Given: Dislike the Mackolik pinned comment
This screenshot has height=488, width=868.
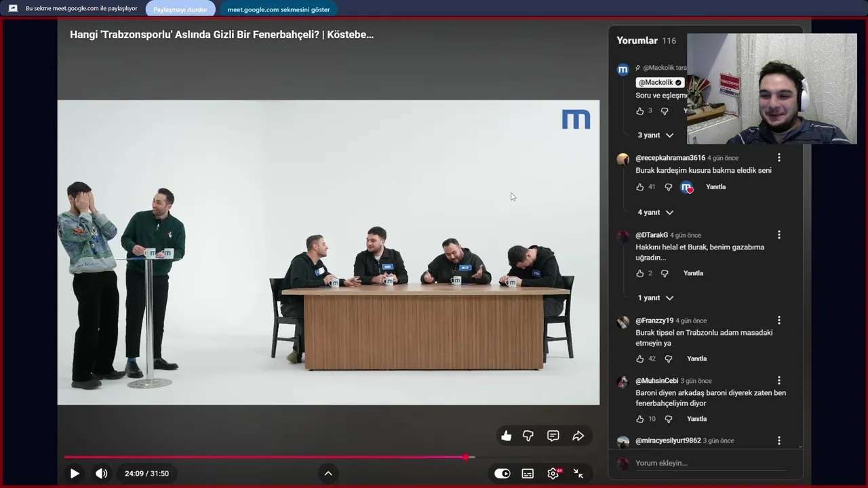Looking at the screenshot, I should coord(665,110).
